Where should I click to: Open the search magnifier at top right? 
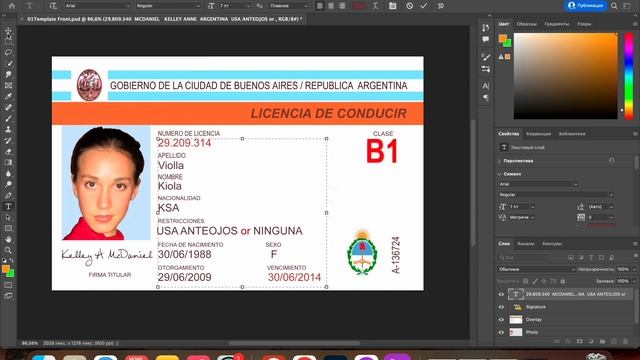tap(614, 6)
